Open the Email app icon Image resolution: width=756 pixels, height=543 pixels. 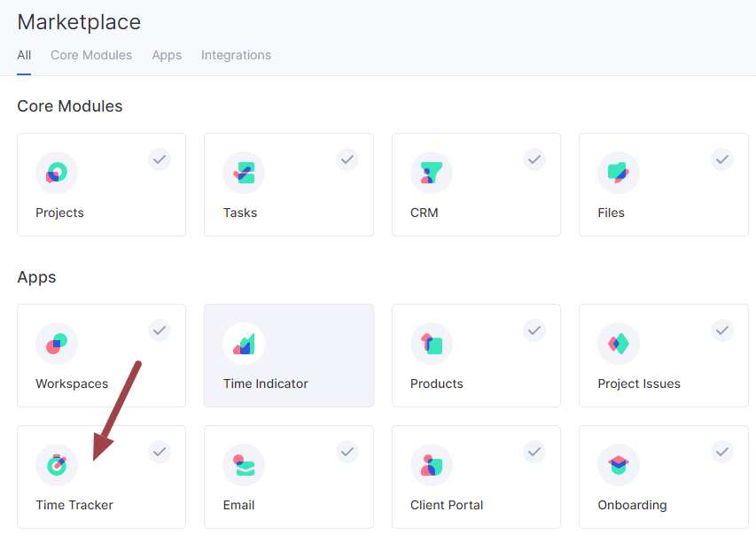click(x=244, y=465)
